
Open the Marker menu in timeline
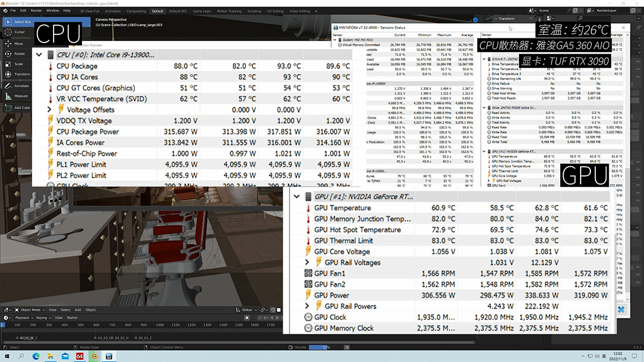[72, 317]
